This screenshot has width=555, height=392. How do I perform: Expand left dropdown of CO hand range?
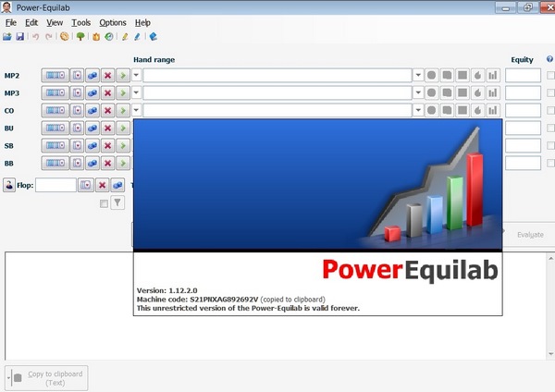tap(136, 110)
